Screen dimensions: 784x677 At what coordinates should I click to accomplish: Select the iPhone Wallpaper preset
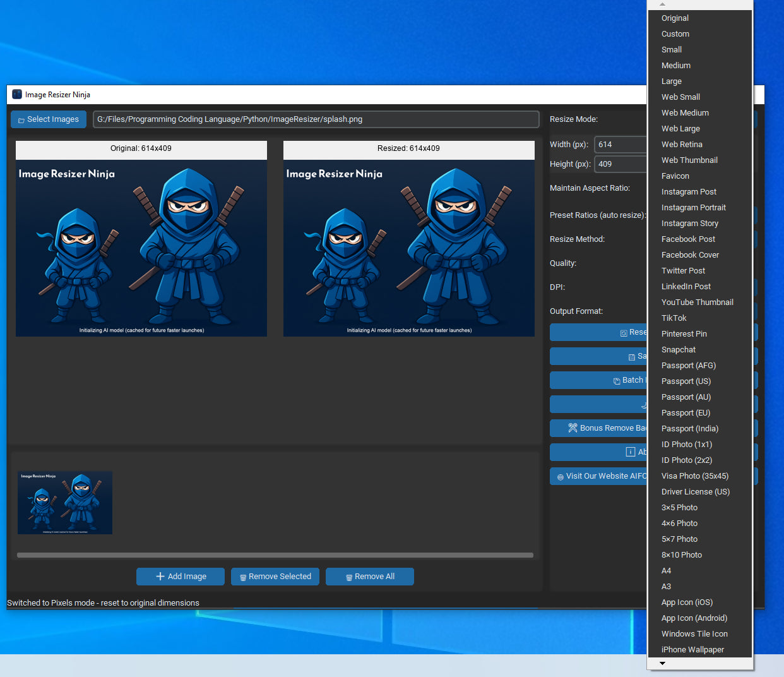point(700,650)
